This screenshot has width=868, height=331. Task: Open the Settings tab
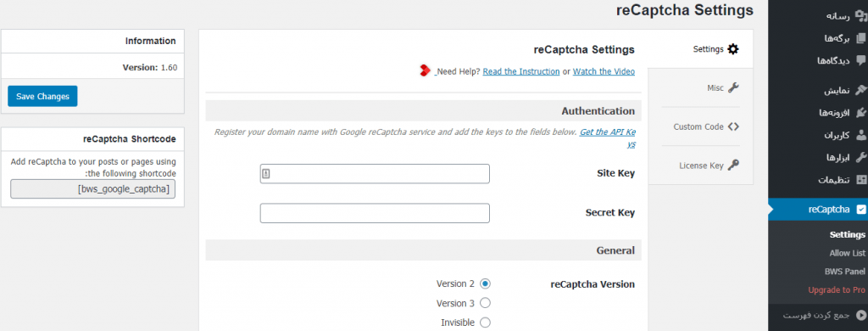pos(700,48)
